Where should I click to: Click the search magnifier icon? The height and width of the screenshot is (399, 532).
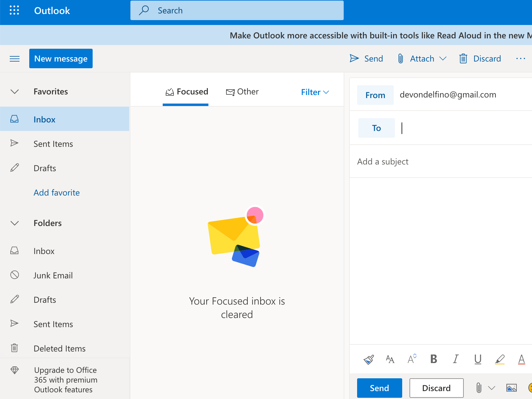(144, 10)
